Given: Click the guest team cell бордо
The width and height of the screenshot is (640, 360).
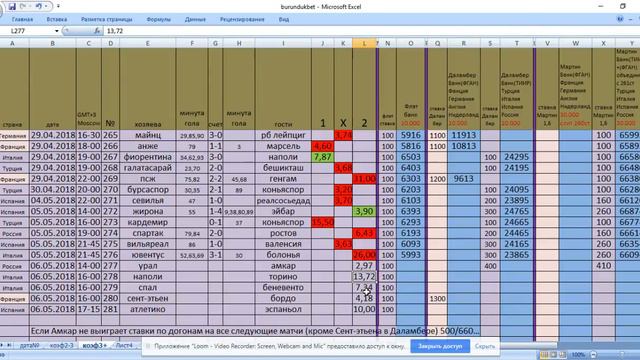Looking at the screenshot, I should [x=283, y=298].
